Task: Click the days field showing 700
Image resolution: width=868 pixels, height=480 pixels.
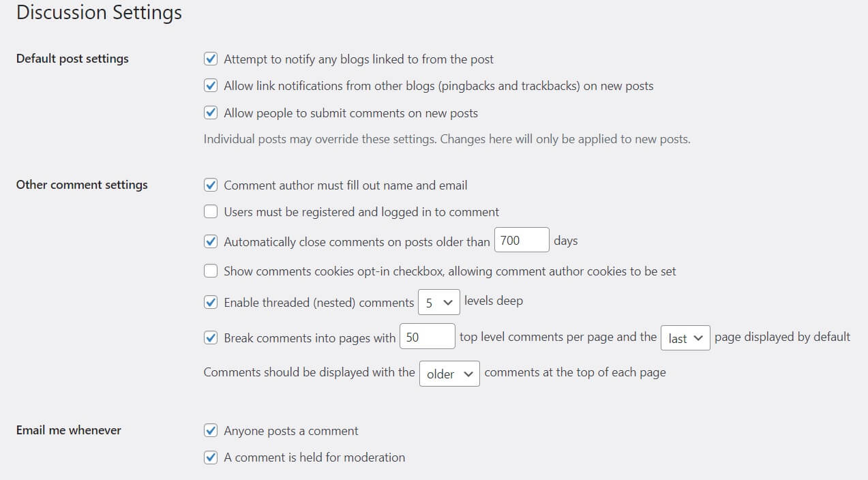Action: pyautogui.click(x=522, y=240)
